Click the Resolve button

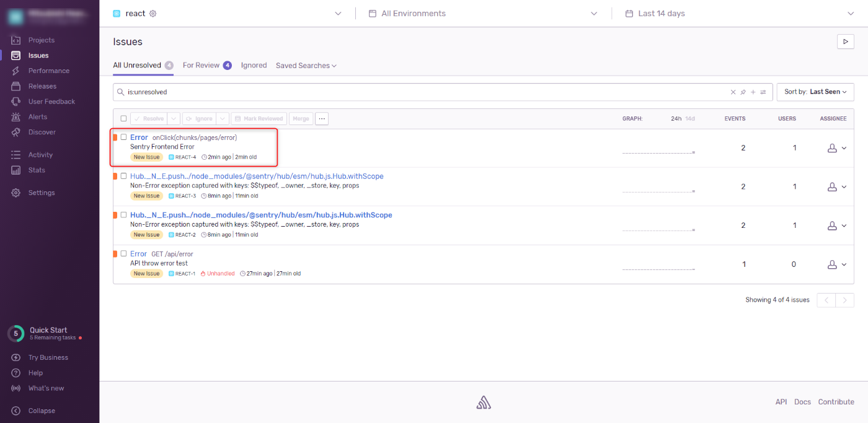pyautogui.click(x=149, y=118)
